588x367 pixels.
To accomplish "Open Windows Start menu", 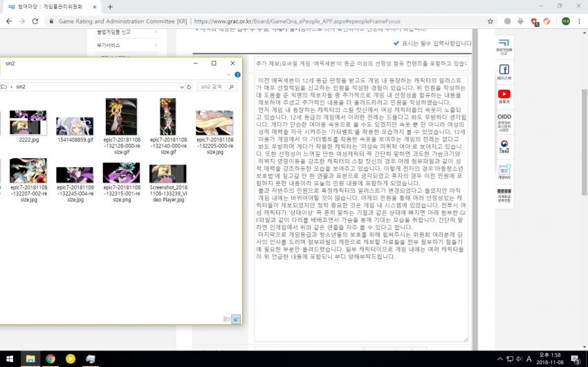I will pos(10,359).
